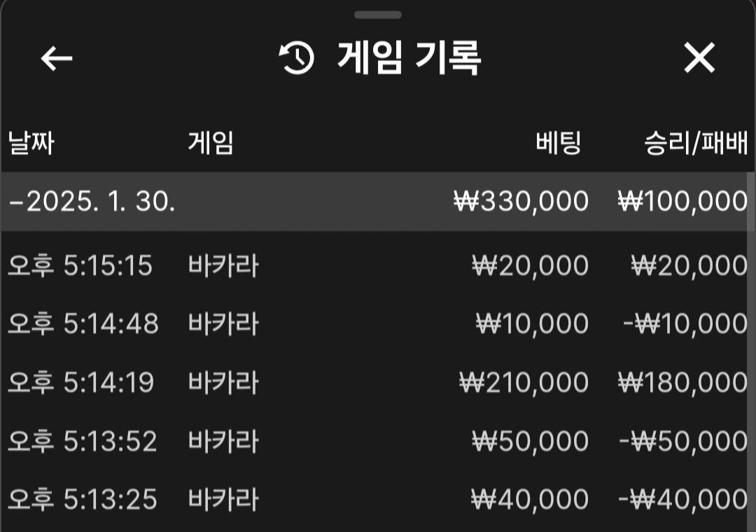
Task: Open the 오후 5:14:48 바카라 record
Action: [x=374, y=323]
